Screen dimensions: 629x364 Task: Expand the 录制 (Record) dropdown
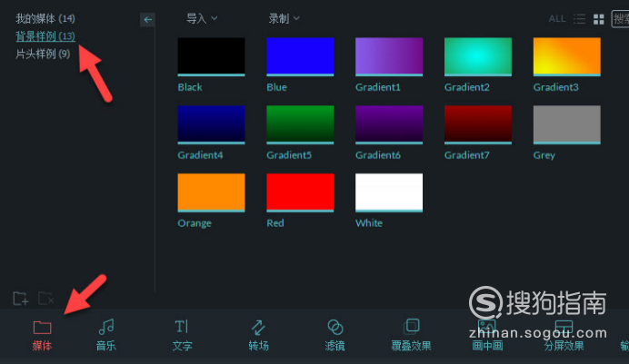pos(284,18)
